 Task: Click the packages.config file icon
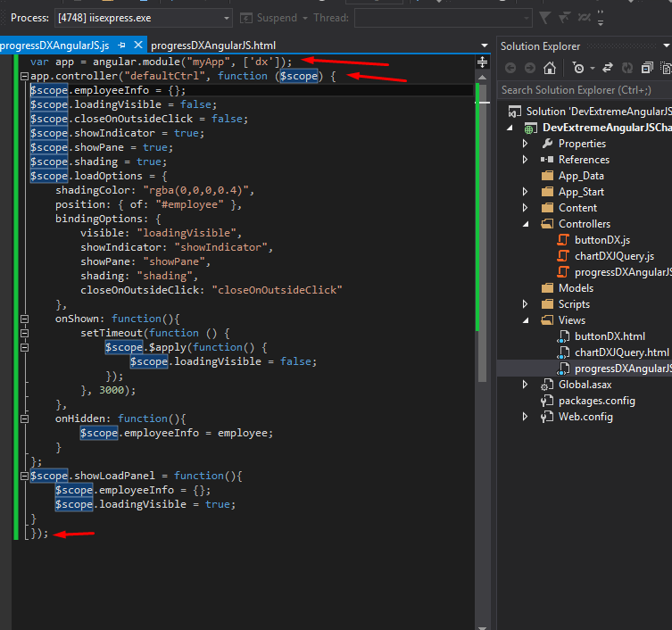[547, 401]
